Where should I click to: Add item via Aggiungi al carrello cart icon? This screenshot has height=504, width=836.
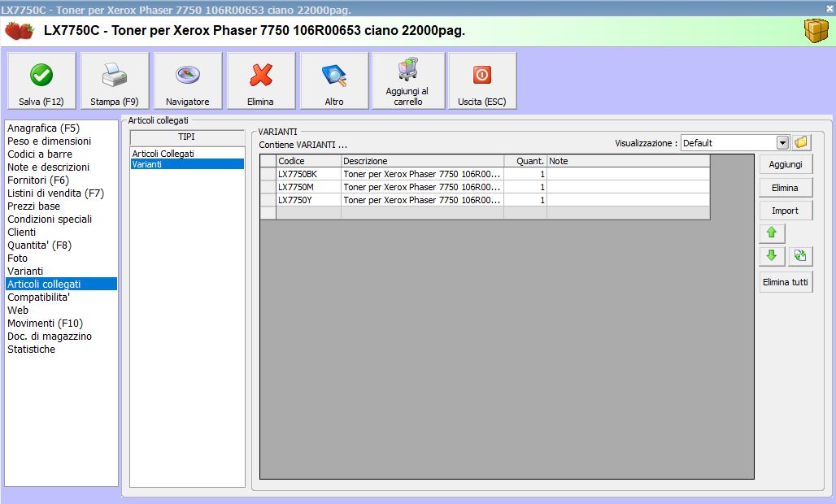coord(408,81)
